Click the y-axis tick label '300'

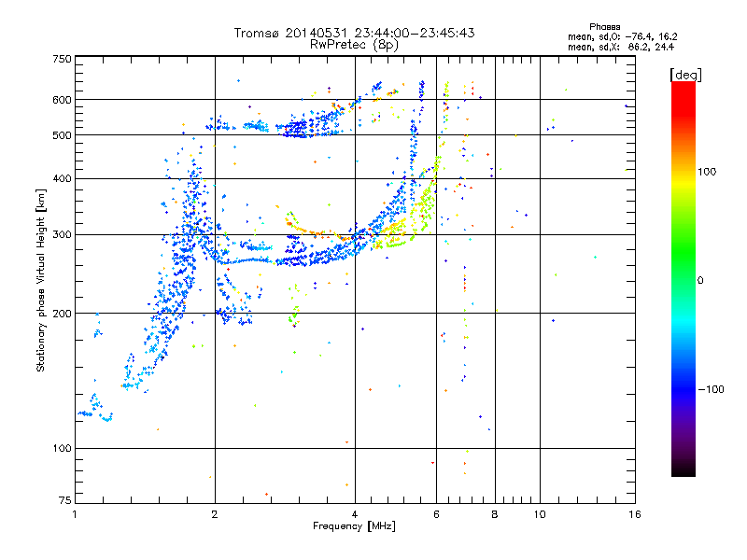(x=62, y=234)
